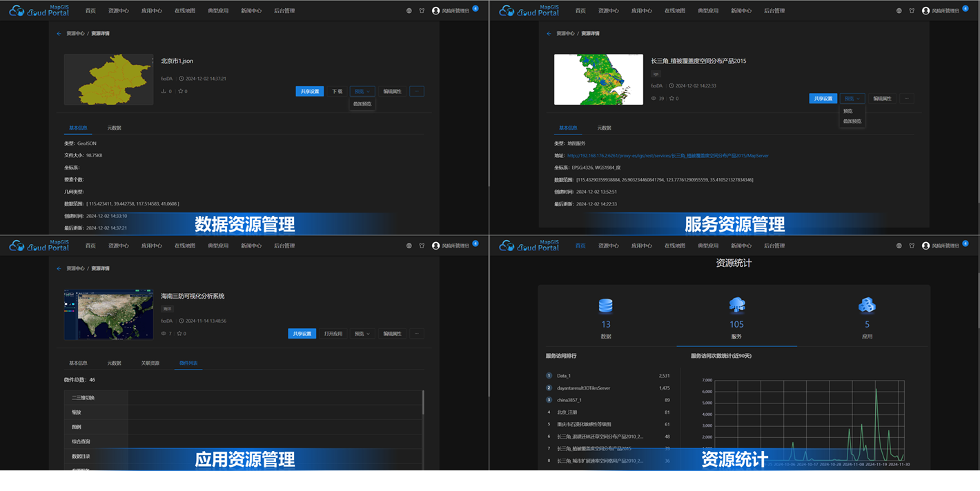The image size is (980, 491).
Task: Click Data_1 row in 服务访问排行
Action: point(608,376)
